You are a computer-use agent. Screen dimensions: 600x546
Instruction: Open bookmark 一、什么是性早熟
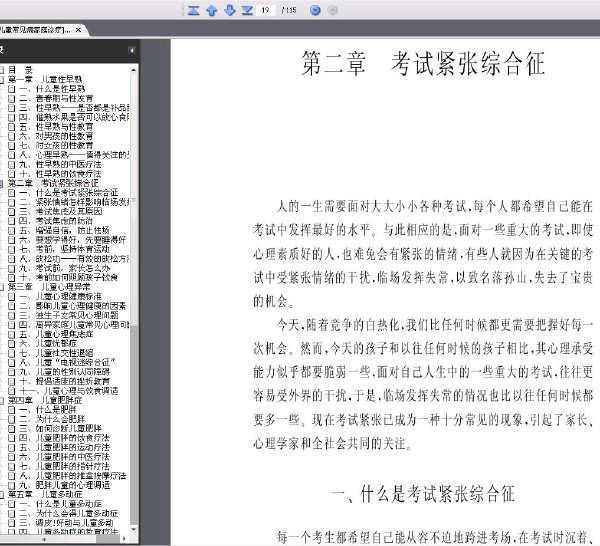coord(52,89)
